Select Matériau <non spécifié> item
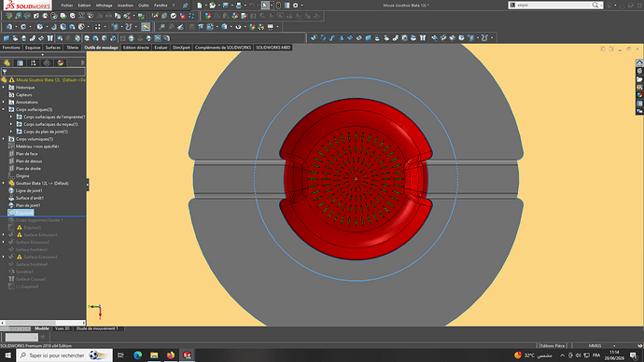 (37, 146)
